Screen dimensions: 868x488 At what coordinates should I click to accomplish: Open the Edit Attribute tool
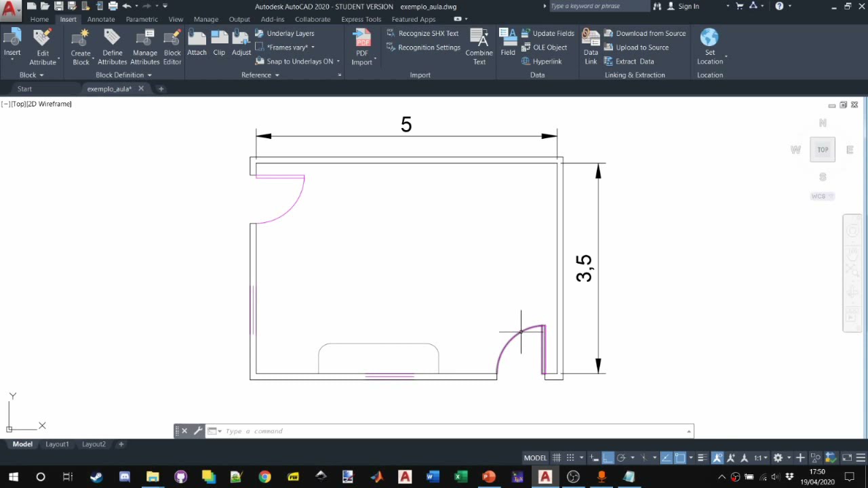point(43,47)
